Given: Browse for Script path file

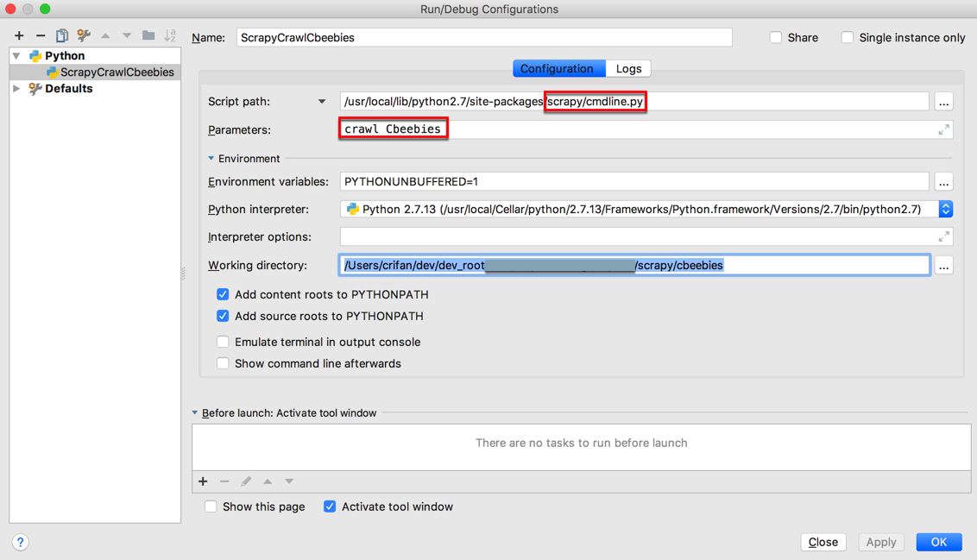Looking at the screenshot, I should (944, 102).
